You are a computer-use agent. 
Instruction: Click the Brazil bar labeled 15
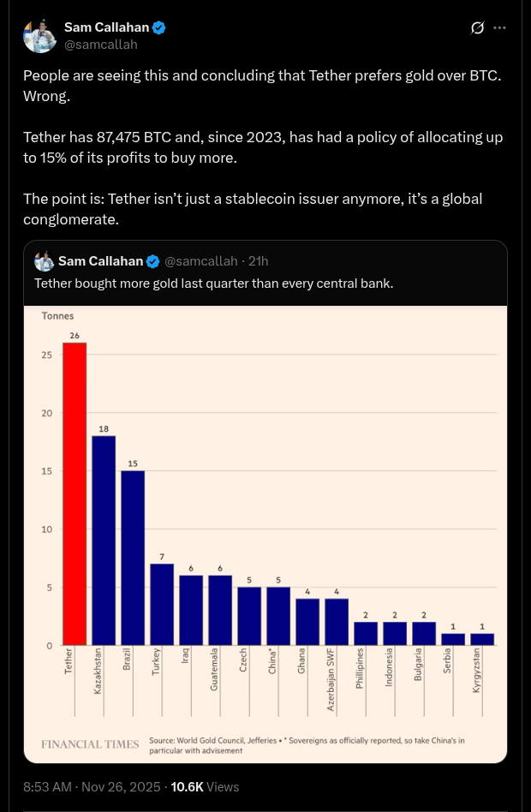pyautogui.click(x=133, y=558)
